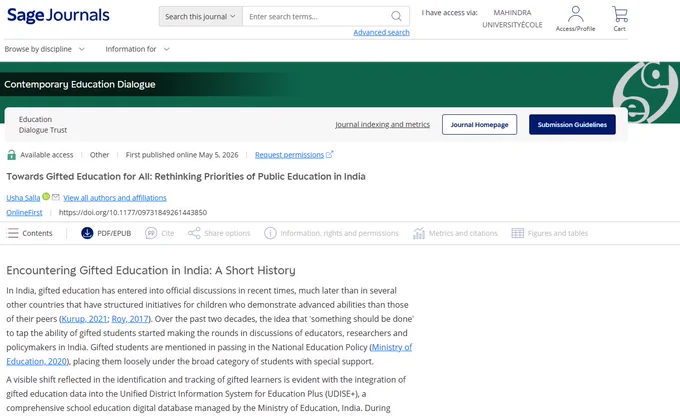Click First published online May 5, 2026
Image resolution: width=680 pixels, height=417 pixels.
[182, 155]
